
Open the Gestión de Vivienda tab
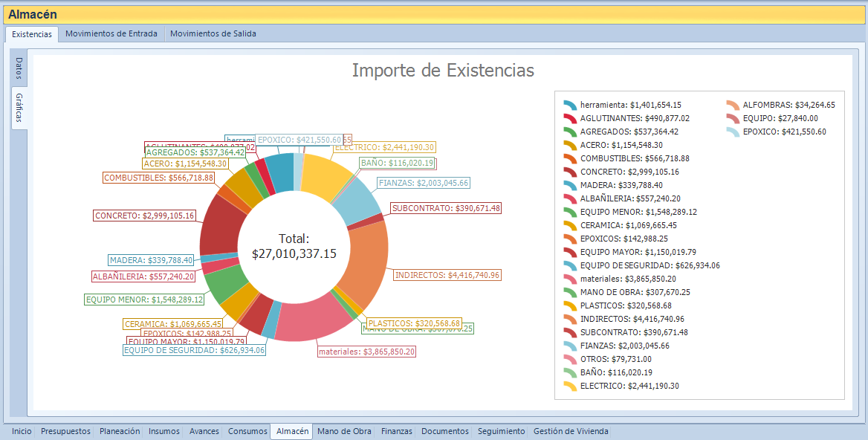571,431
